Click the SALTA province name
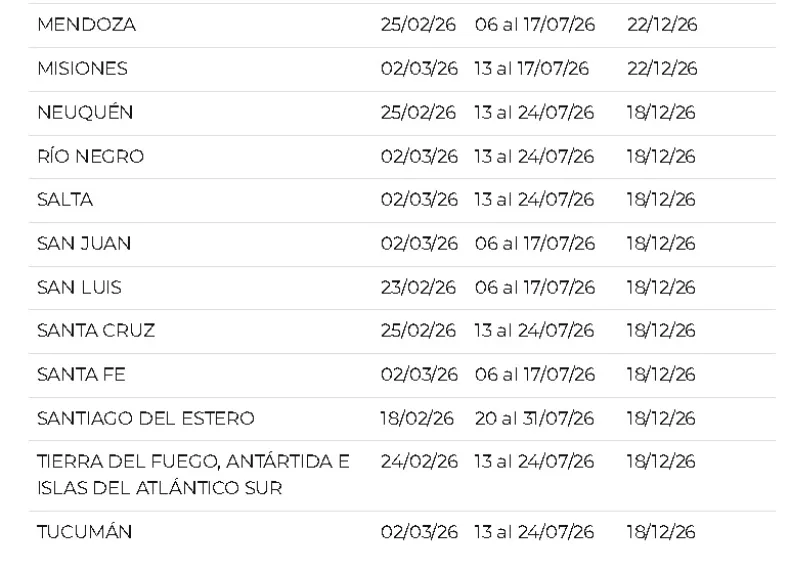Viewport: 790px width, 572px height. [65, 200]
